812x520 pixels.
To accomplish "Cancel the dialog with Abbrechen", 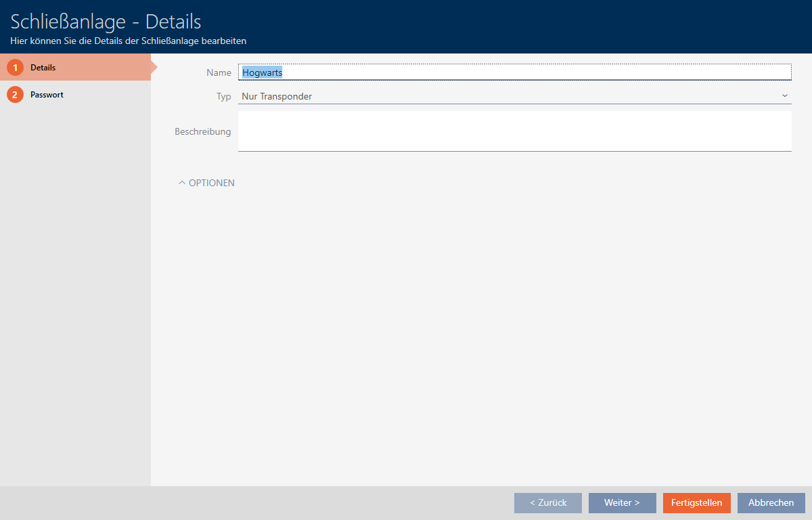I will click(x=771, y=502).
